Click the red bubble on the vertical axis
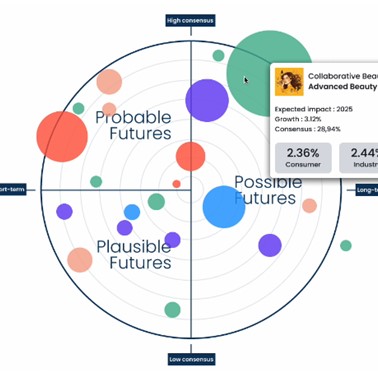 (x=191, y=156)
